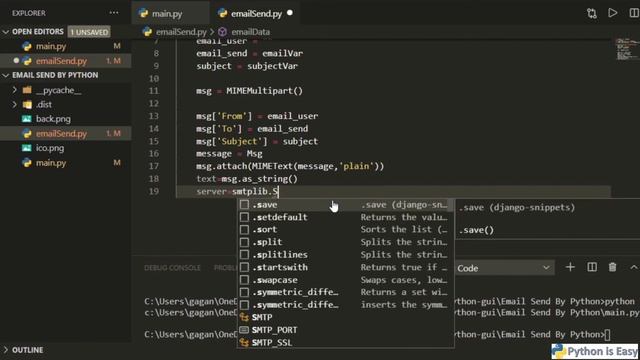Choose the SMTP_PORT constant suggestion
640x360 pixels.
click(x=345, y=330)
